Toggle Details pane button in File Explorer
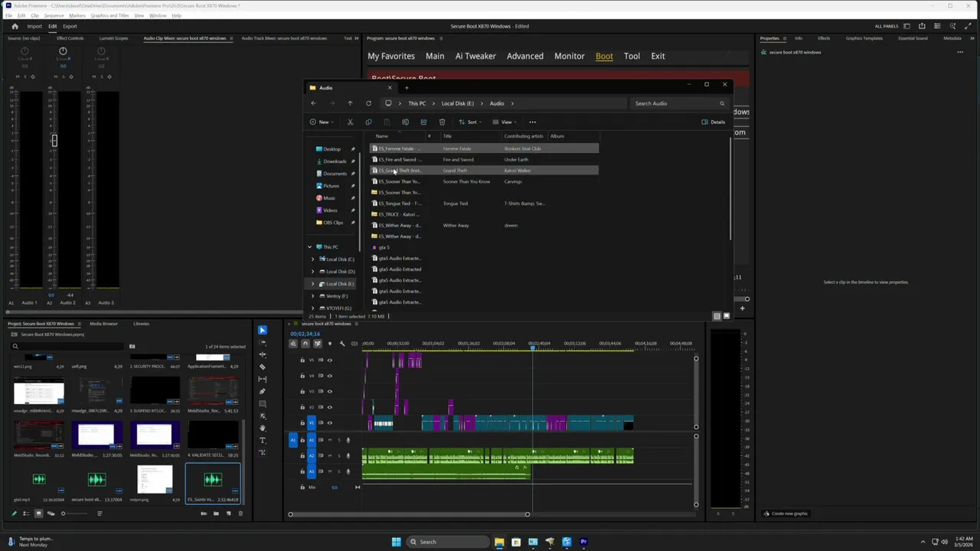 713,122
